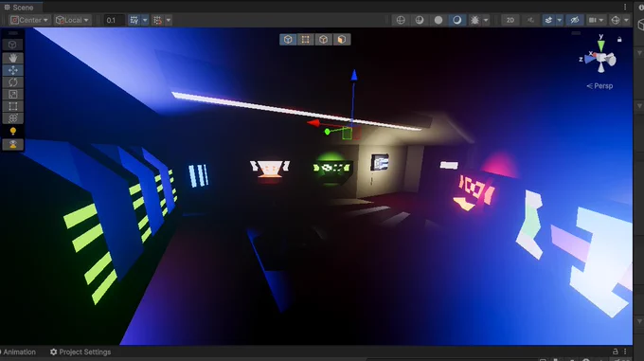This screenshot has width=644, height=361.
Task: Click the solid sphere shaded mode icon
Action: point(438,20)
